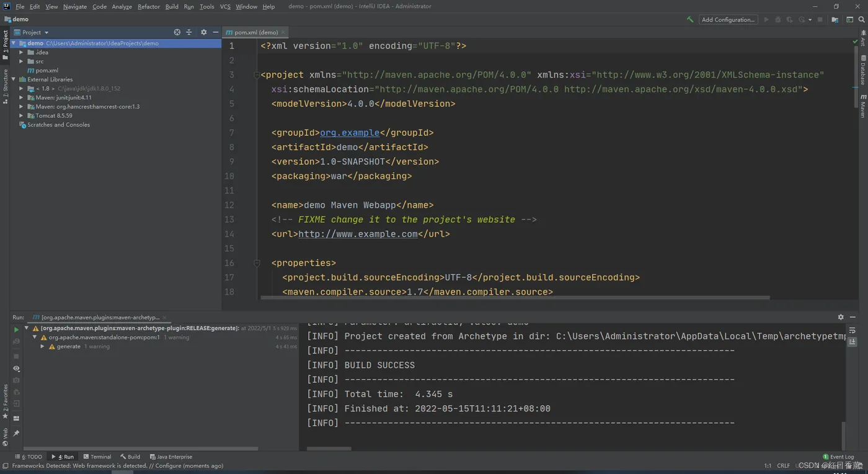Toggle the 2: Favorites side tool window
Image resolution: width=868 pixels, height=474 pixels.
click(5, 401)
